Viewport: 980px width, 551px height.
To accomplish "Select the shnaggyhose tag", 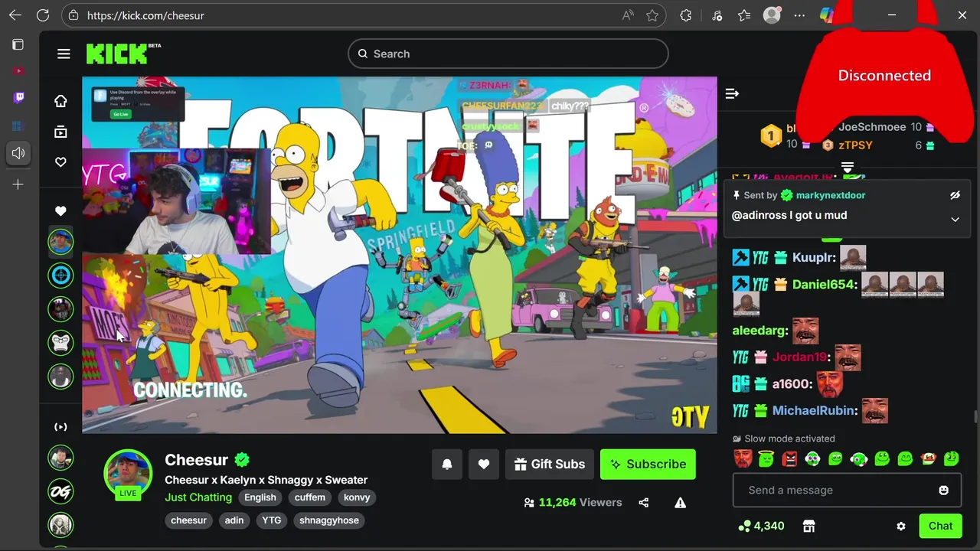I will (329, 520).
